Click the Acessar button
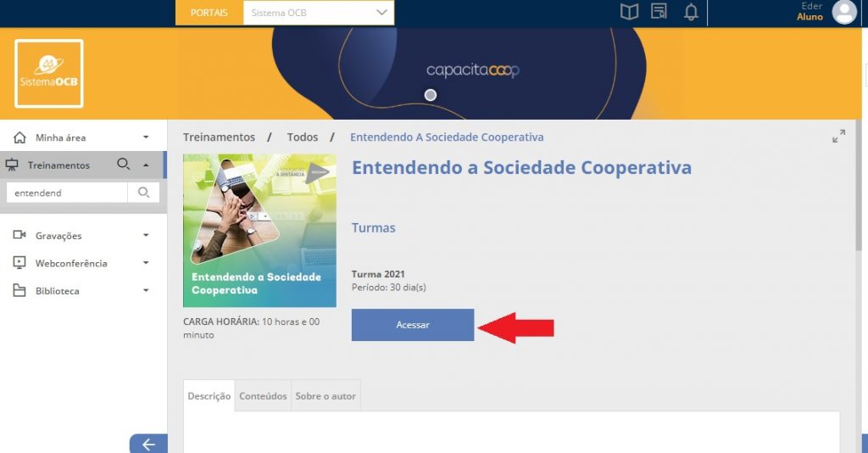Viewport: 868px width, 453px height. tap(413, 325)
